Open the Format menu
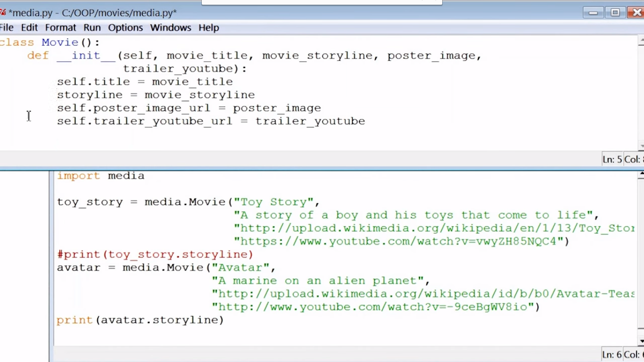Image resolution: width=644 pixels, height=362 pixels. [60, 27]
